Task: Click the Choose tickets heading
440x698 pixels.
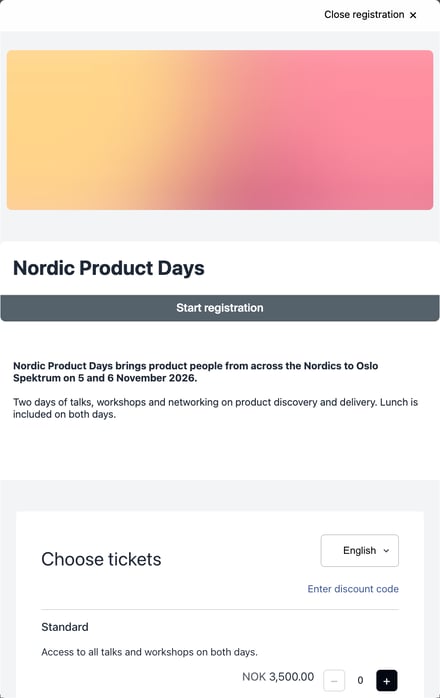Action: (101, 559)
